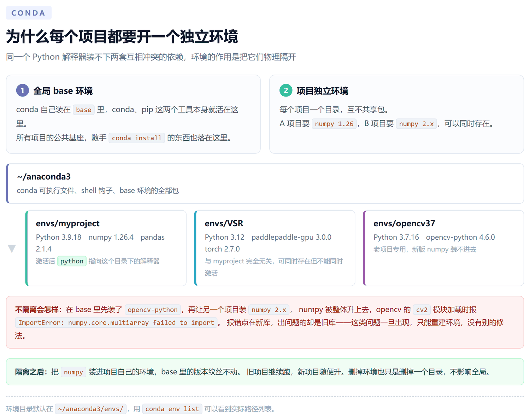Select the envs/opencv37 card title
The image size is (530, 420).
click(x=404, y=223)
